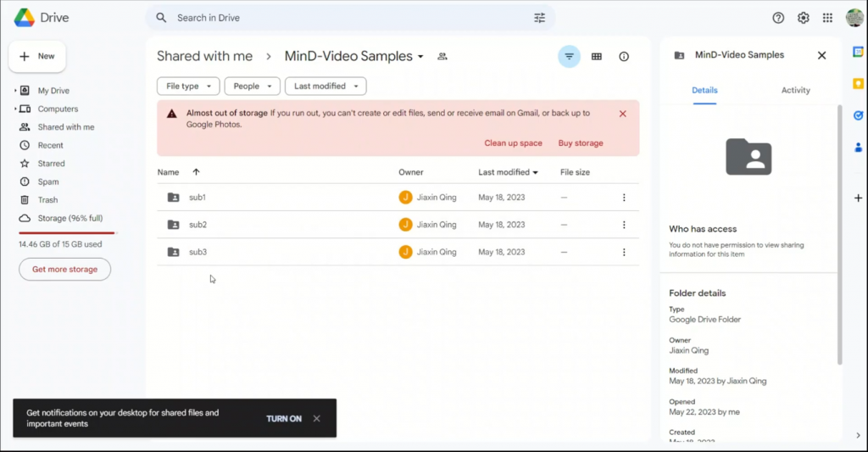Screen dimensions: 868x452
Task: Open Google Tasks side panel icon
Action: tap(858, 115)
